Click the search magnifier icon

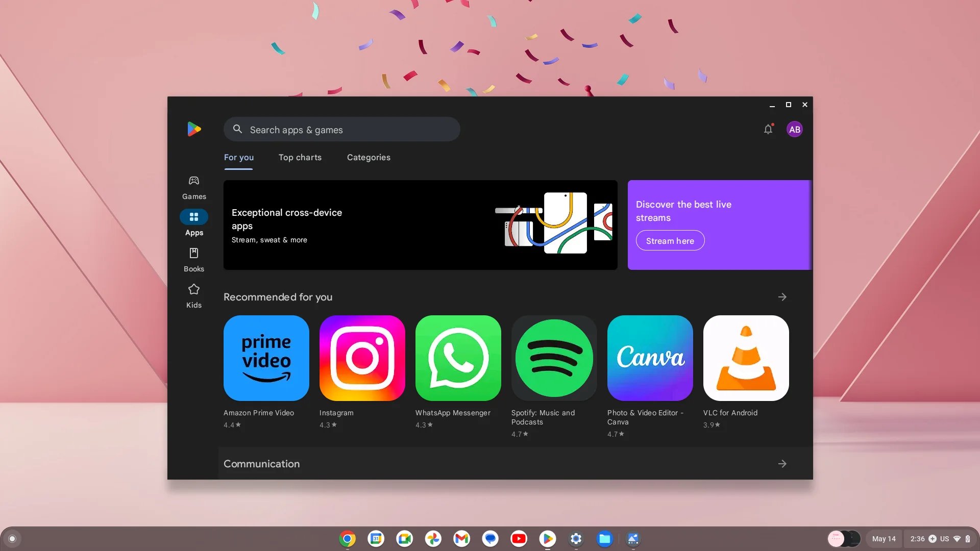pyautogui.click(x=237, y=129)
